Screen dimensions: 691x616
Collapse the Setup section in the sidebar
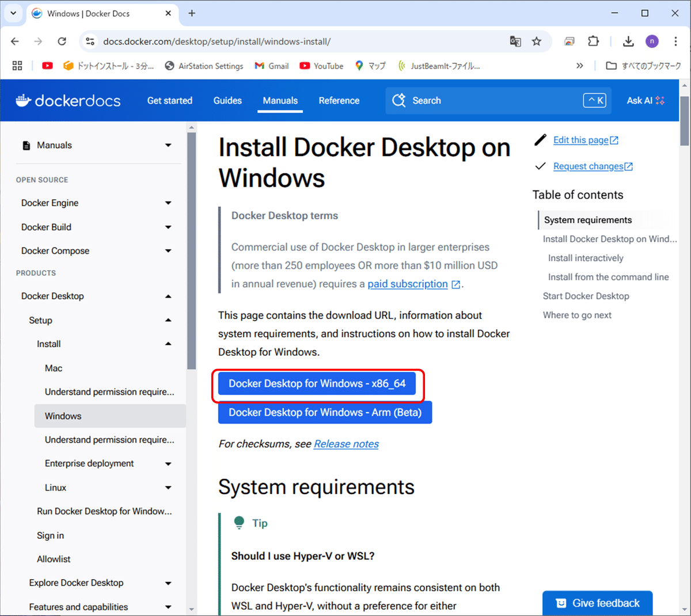168,320
